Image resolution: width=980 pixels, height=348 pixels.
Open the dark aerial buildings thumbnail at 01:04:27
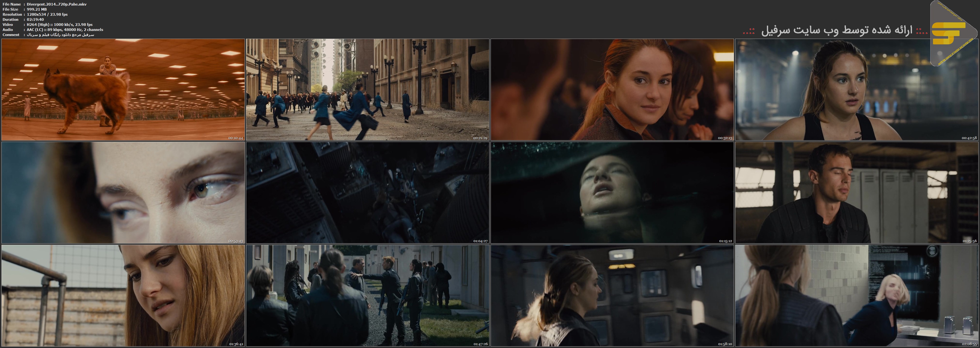(368, 193)
